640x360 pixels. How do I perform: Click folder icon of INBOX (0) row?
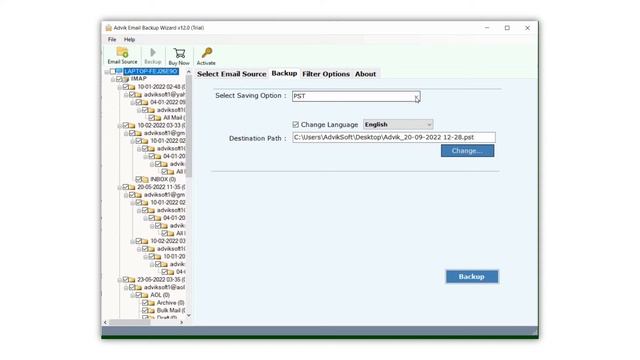(145, 180)
